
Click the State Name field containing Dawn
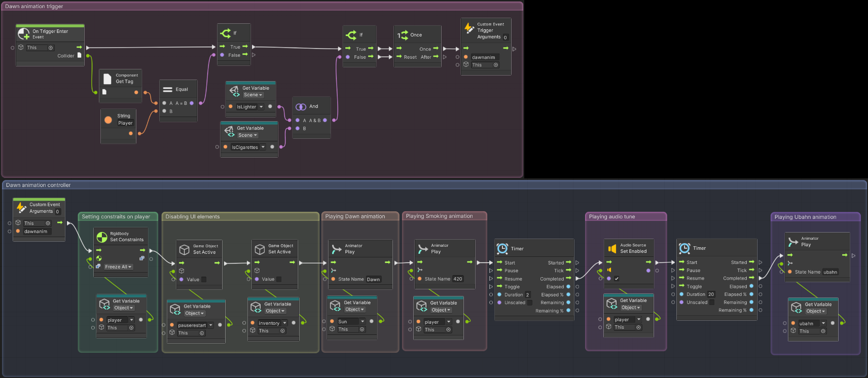click(373, 279)
